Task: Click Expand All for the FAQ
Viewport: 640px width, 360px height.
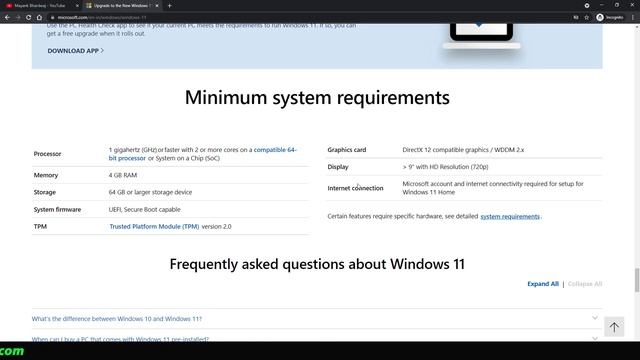Action: [542, 284]
